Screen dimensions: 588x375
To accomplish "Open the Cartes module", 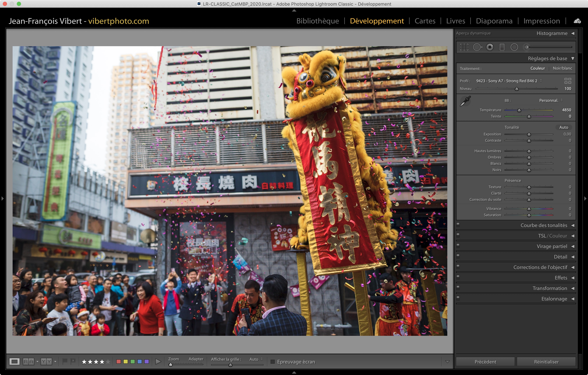I will [425, 21].
